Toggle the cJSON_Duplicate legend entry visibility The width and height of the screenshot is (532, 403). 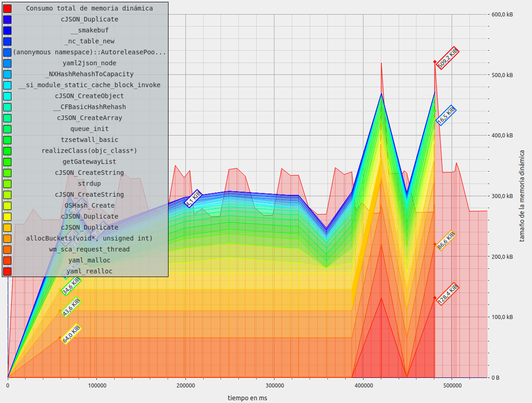[x=7, y=19]
